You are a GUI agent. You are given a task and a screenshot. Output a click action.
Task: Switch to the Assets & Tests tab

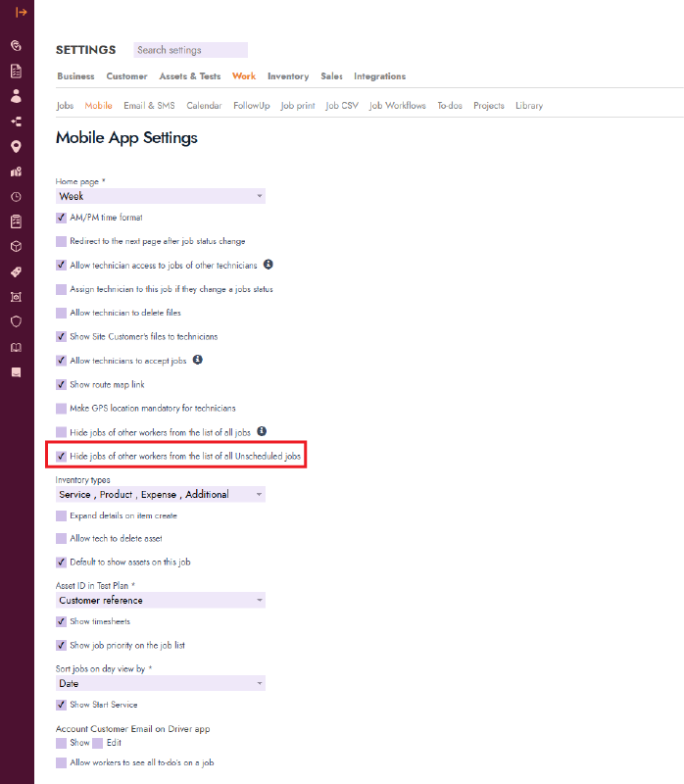pos(190,76)
